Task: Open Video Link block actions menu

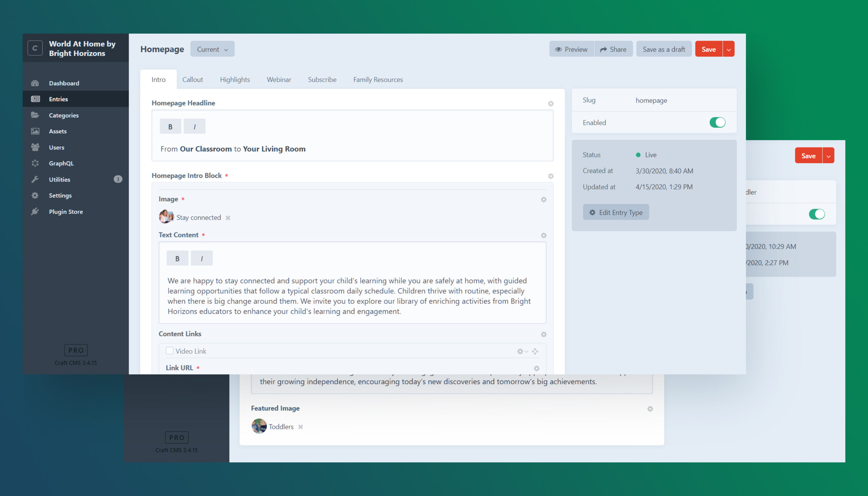Action: coord(522,351)
